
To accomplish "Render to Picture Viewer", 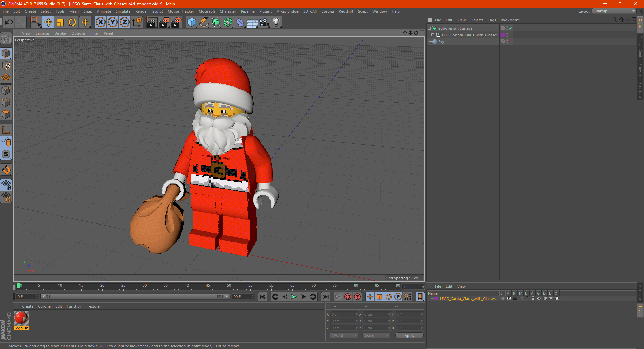I will coord(164,22).
